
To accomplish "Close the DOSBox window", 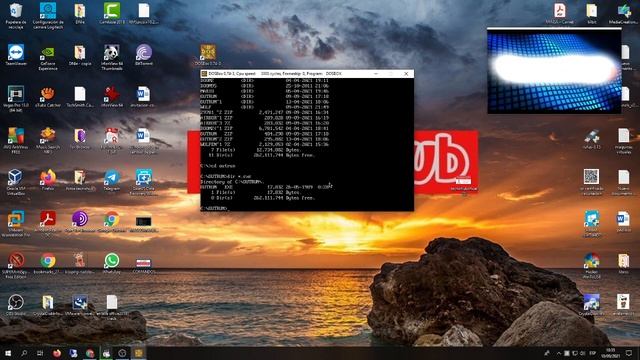I will click(406, 74).
